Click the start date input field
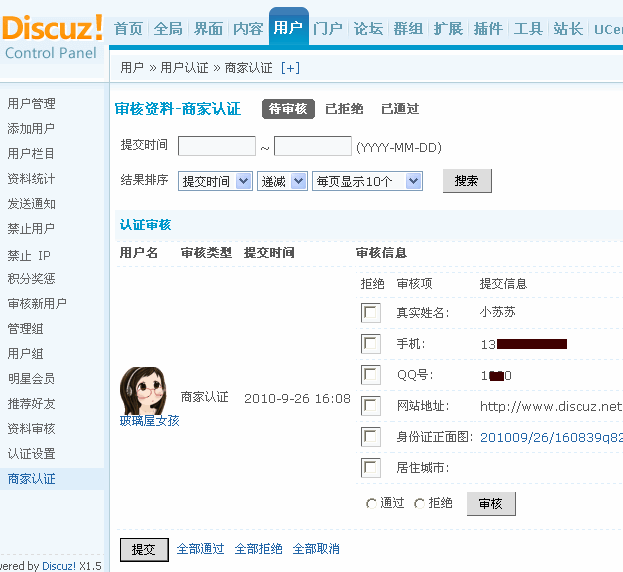 [x=216, y=146]
